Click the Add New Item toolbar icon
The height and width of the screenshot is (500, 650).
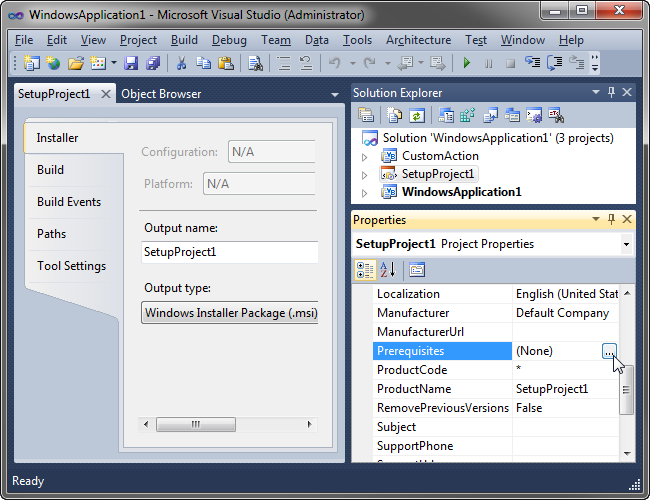(98, 63)
